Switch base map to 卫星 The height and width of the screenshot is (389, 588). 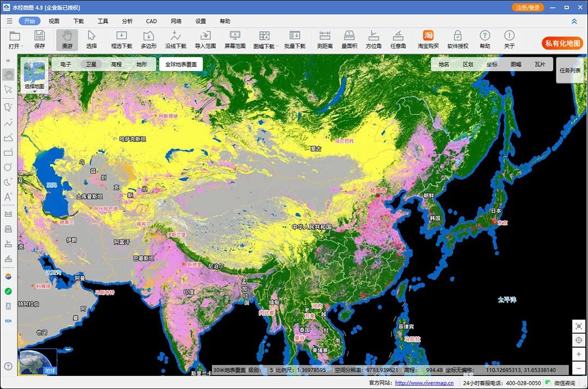pyautogui.click(x=91, y=64)
